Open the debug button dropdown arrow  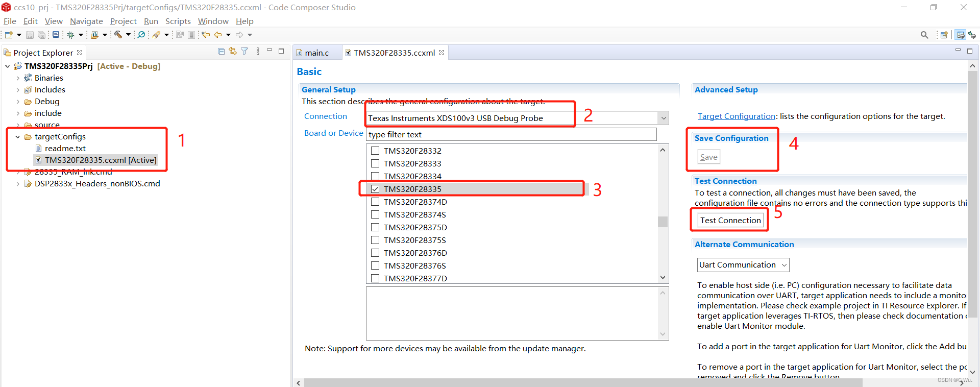click(81, 35)
